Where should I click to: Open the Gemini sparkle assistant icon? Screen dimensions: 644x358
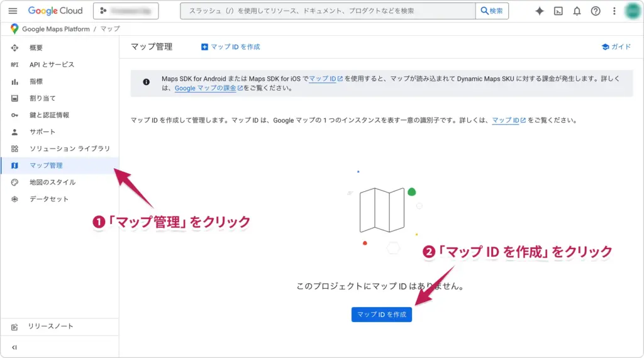539,11
